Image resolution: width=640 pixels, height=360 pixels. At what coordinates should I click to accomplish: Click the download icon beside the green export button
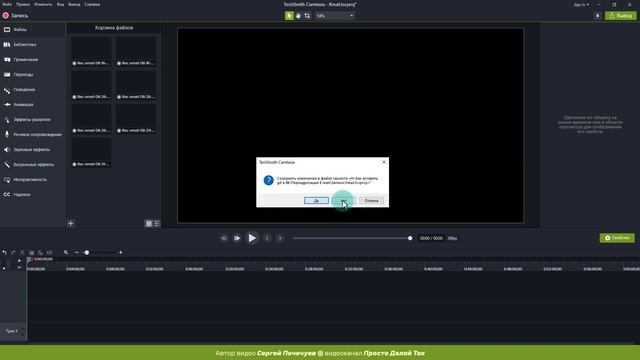pos(598,16)
